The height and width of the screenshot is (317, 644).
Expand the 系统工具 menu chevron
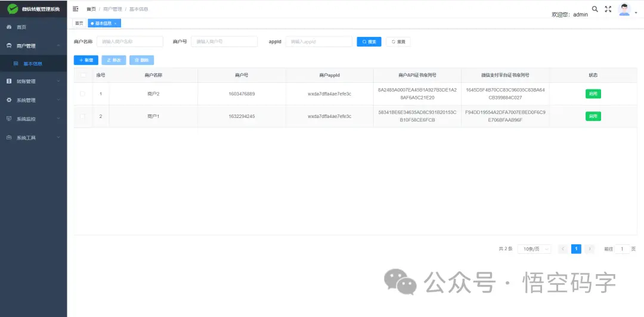pyautogui.click(x=58, y=137)
